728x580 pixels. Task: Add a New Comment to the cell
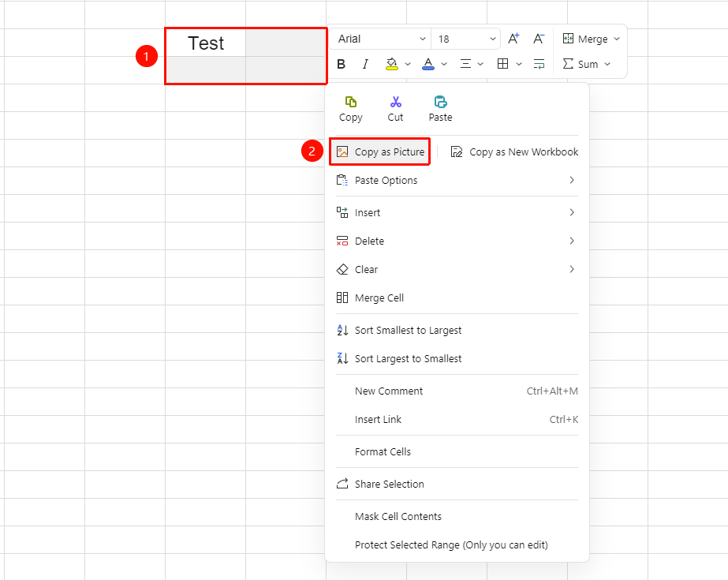tap(457, 391)
